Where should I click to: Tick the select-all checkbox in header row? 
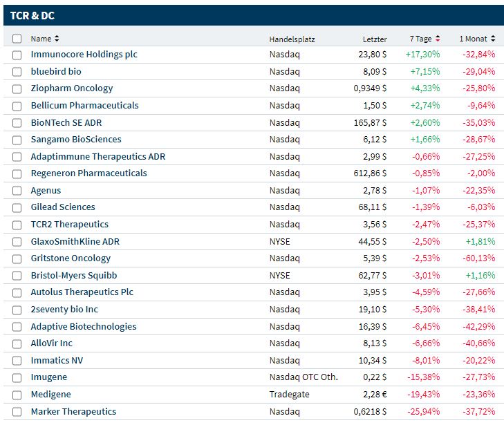click(x=17, y=39)
